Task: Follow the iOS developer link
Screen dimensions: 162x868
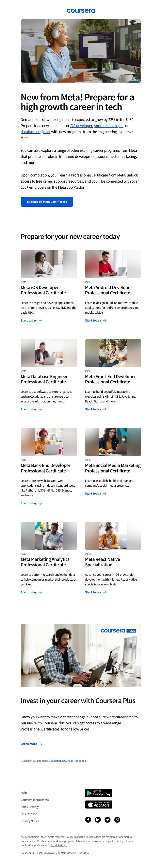Action: coord(81,126)
